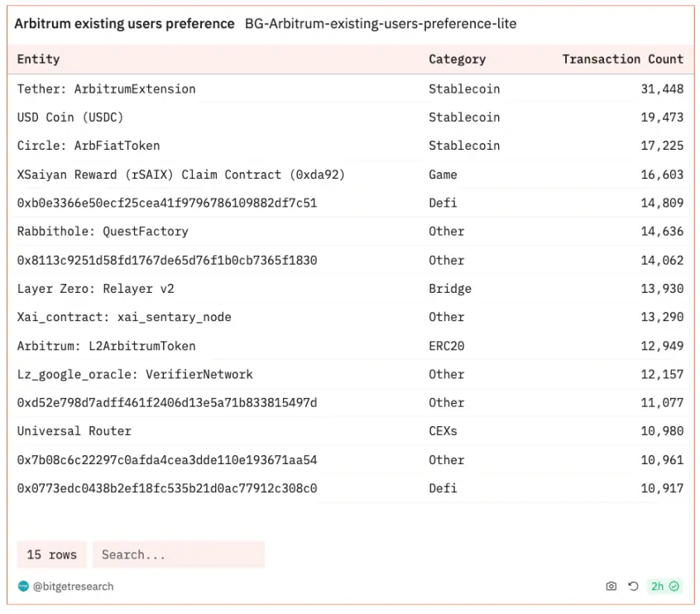Select the USD Coin (USDC) entity cell

(x=70, y=118)
